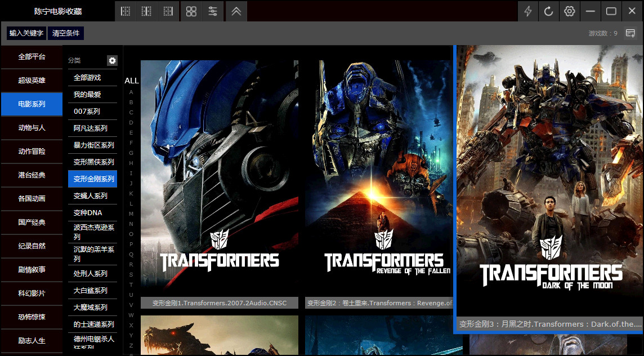644x356 pixels.
Task: Click the window icon beside game count
Action: [630, 33]
